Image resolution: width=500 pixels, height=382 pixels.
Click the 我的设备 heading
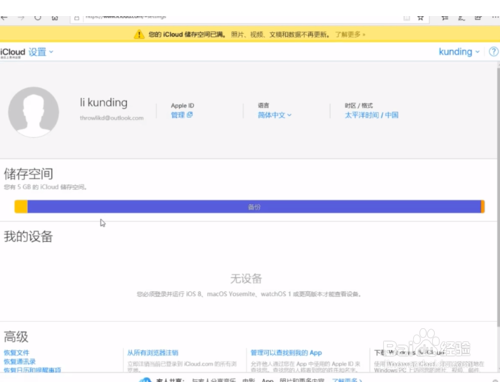point(28,237)
